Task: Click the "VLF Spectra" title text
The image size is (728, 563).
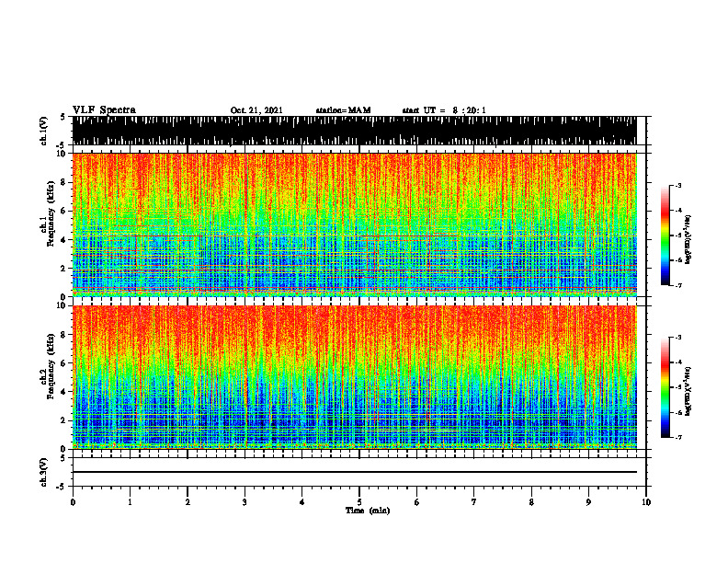Action: click(x=104, y=110)
